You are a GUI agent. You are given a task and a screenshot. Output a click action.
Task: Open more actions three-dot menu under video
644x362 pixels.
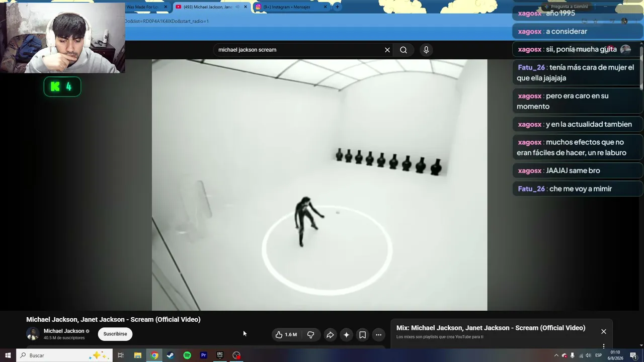(x=378, y=335)
